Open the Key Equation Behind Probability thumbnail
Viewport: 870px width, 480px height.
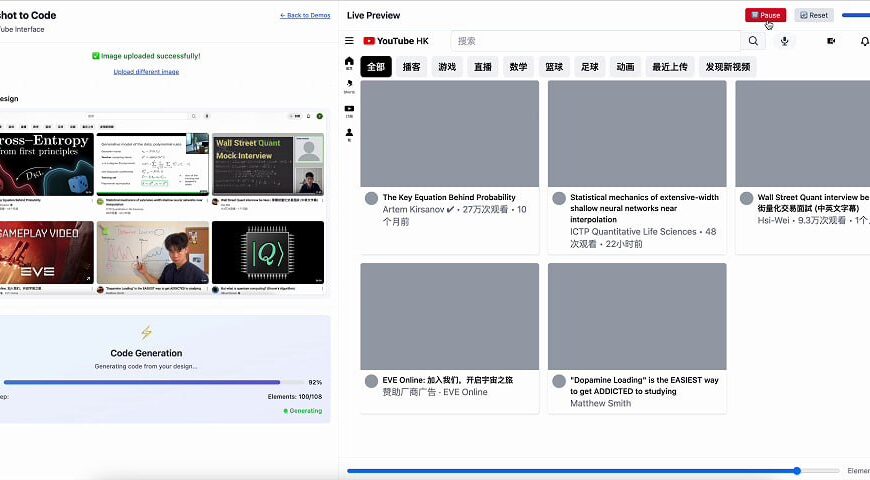tap(449, 134)
